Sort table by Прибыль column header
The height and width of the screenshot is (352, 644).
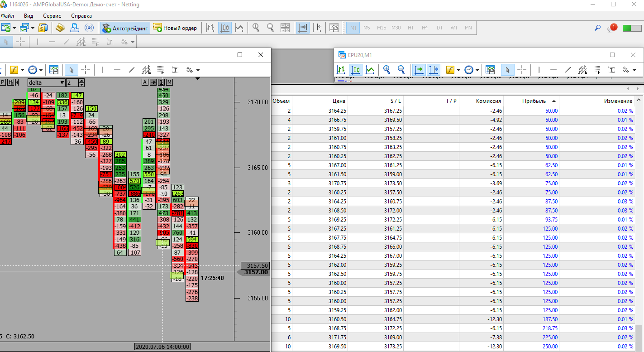531,101
